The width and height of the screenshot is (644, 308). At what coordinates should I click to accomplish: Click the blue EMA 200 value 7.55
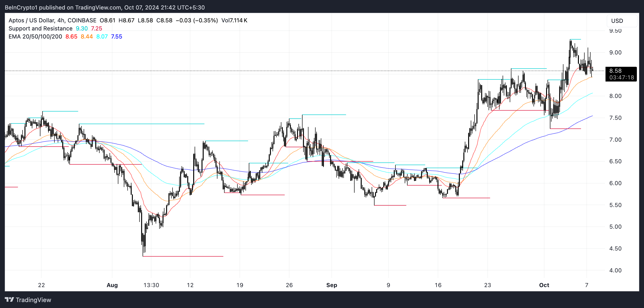[116, 37]
